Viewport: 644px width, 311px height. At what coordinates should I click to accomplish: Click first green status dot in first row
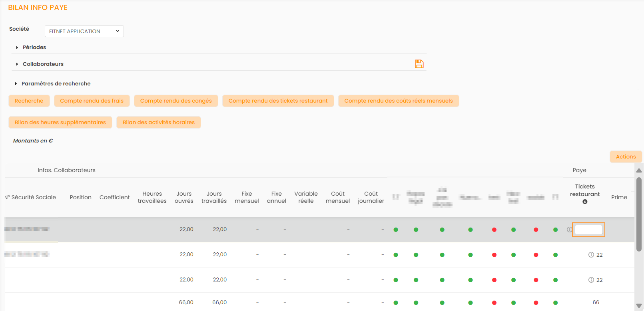[396, 230]
